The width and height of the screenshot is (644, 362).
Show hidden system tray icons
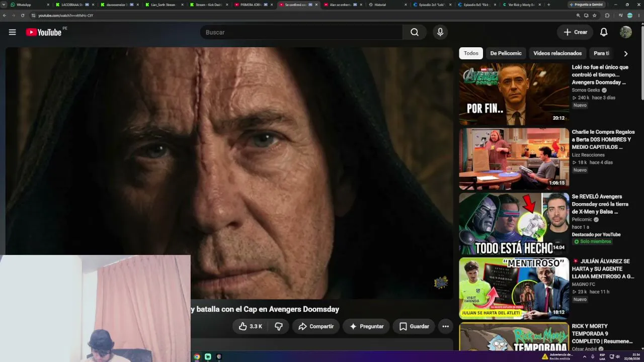coord(584,356)
